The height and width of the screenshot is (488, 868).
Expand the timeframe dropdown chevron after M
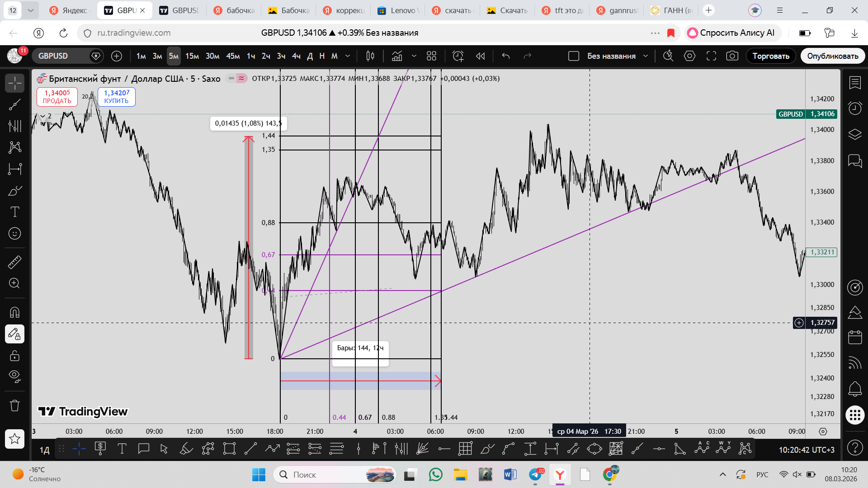[x=348, y=56]
